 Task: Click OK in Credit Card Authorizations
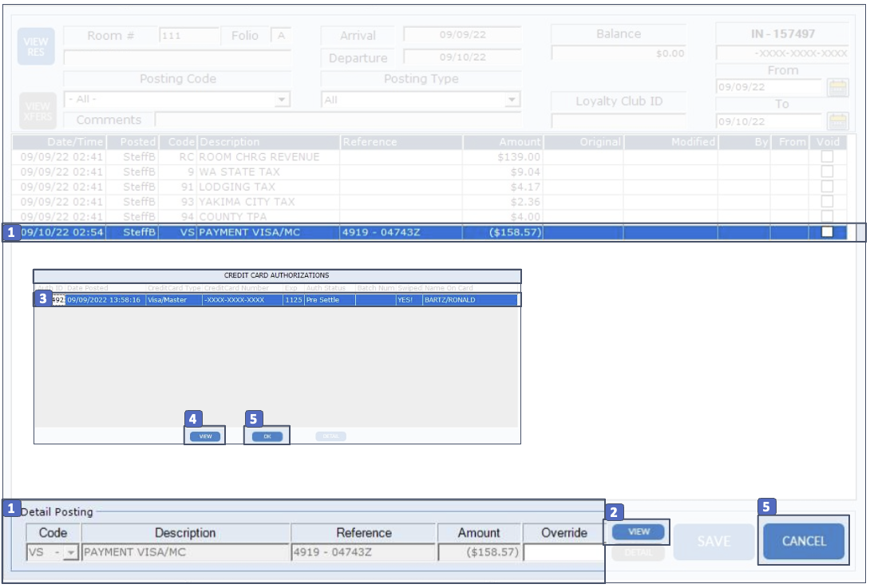click(x=267, y=436)
